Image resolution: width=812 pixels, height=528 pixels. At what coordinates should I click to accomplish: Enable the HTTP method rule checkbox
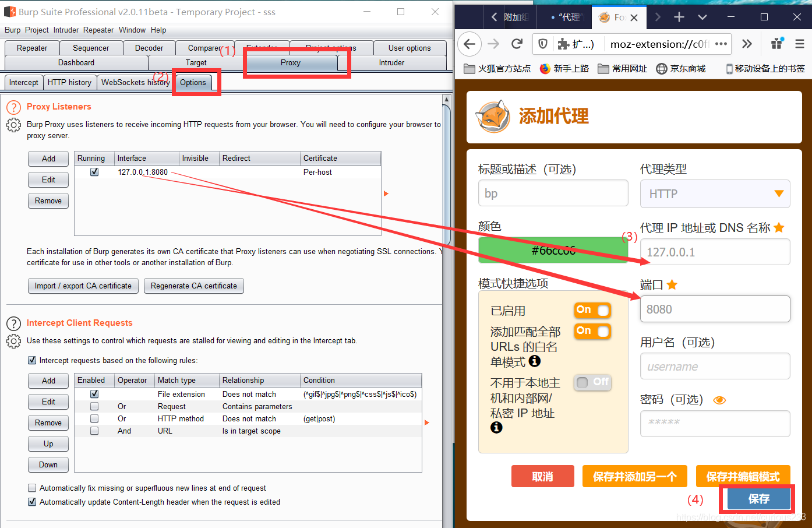[94, 418]
